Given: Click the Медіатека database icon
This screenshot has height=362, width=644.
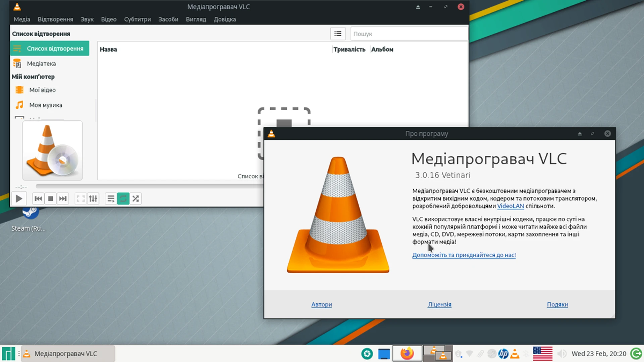Looking at the screenshot, I should 17,63.
